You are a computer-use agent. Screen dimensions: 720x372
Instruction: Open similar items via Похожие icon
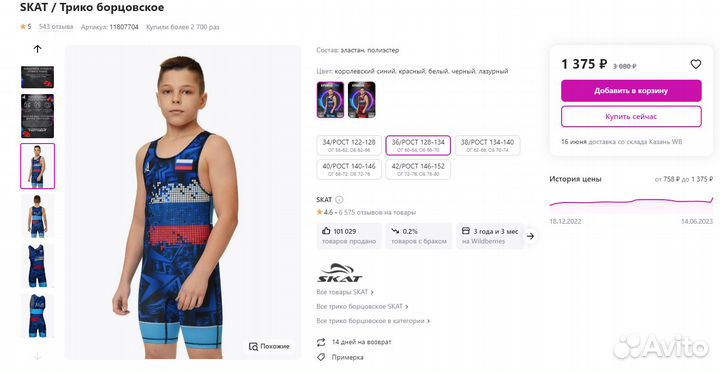253,346
